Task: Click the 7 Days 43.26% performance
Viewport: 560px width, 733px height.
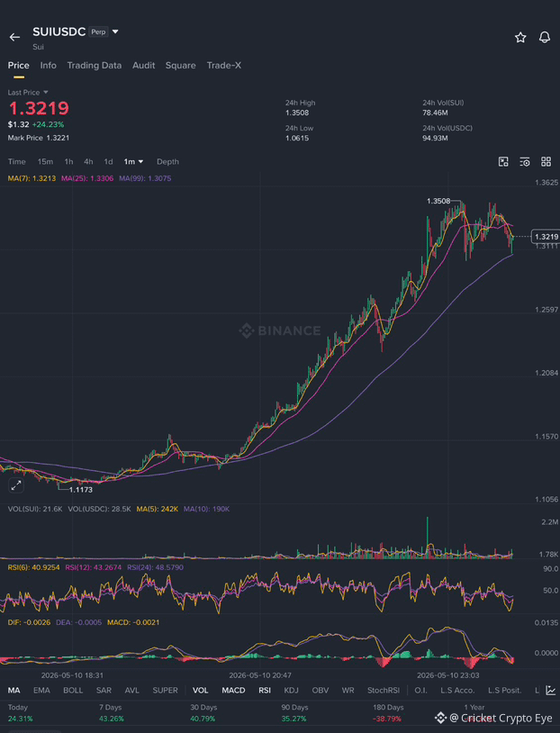Action: click(x=112, y=713)
